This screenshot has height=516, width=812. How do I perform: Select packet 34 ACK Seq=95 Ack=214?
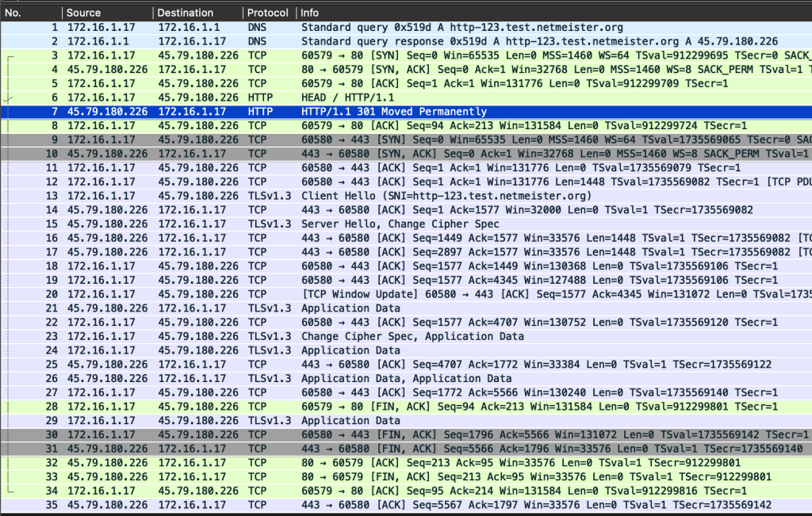406,491
